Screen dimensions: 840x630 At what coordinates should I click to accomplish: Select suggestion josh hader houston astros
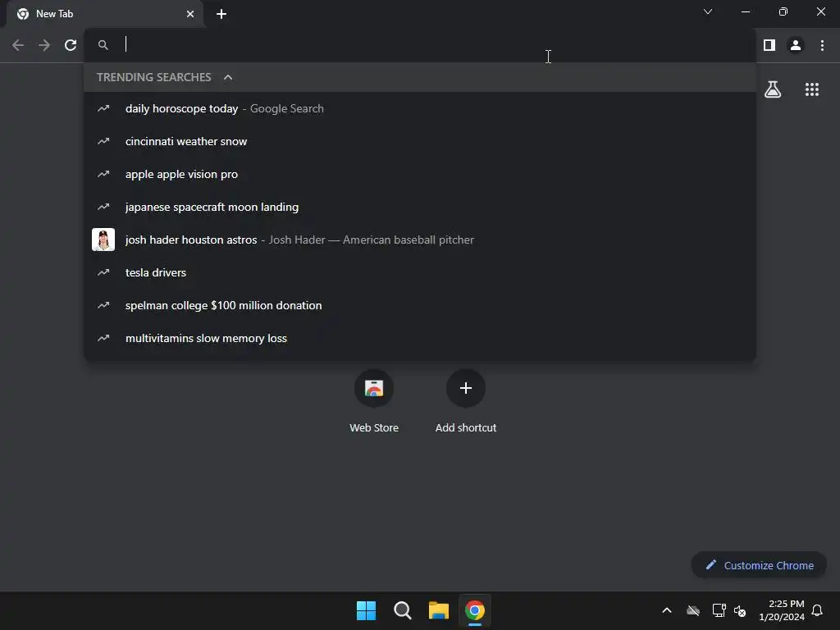tap(420, 240)
